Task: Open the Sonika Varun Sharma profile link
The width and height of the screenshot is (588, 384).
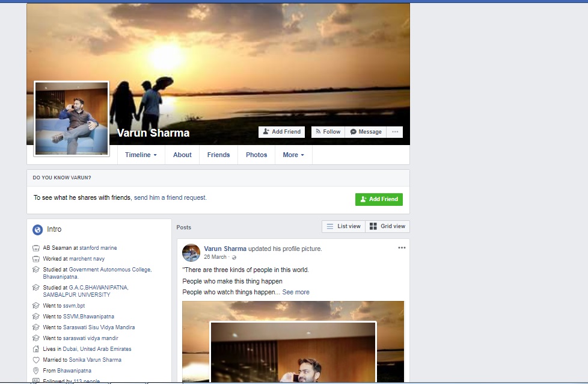Action: pyautogui.click(x=95, y=360)
